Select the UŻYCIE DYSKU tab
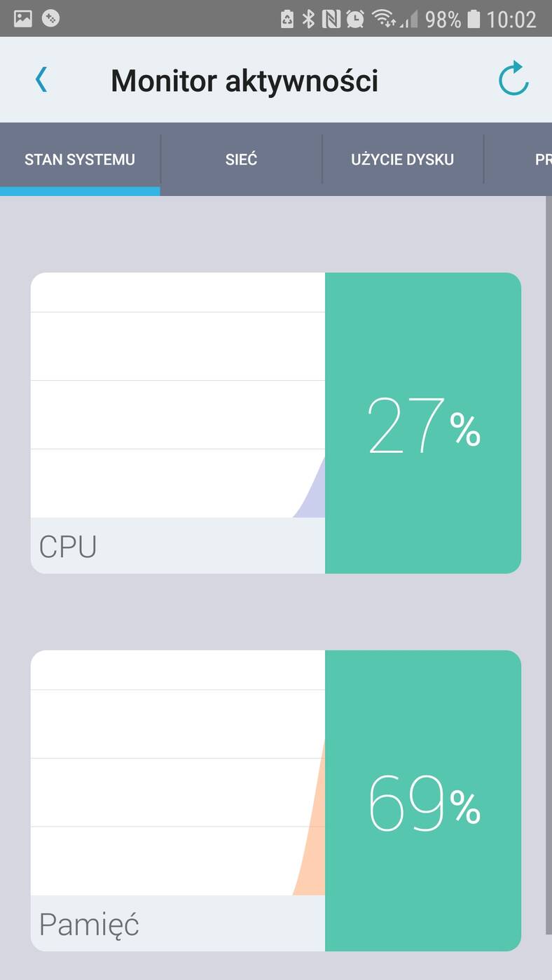 click(402, 160)
